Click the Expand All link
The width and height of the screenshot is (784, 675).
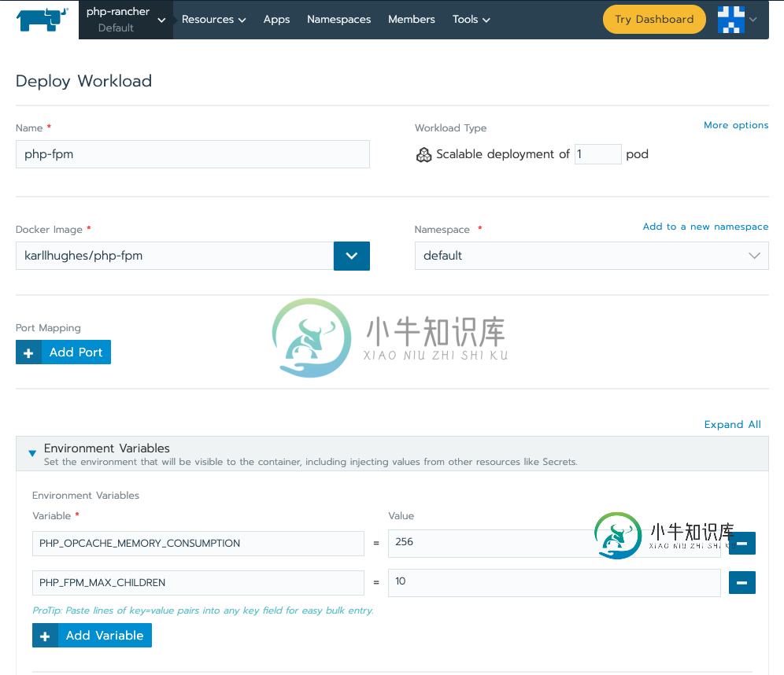732,425
